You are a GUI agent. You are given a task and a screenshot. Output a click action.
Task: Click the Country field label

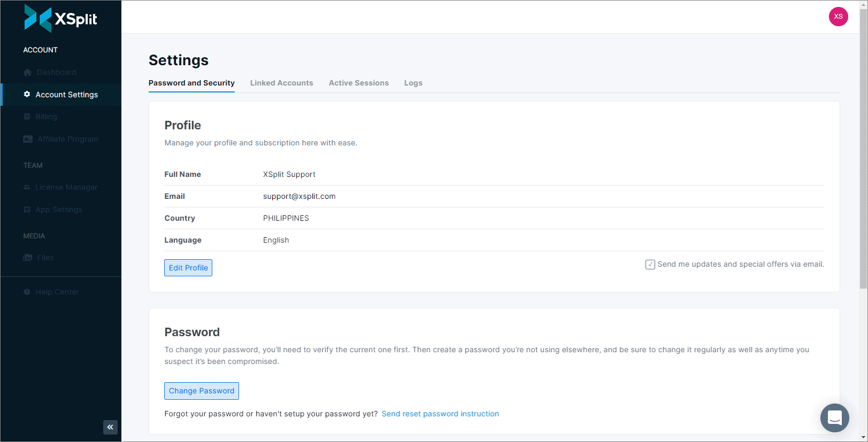coord(180,218)
